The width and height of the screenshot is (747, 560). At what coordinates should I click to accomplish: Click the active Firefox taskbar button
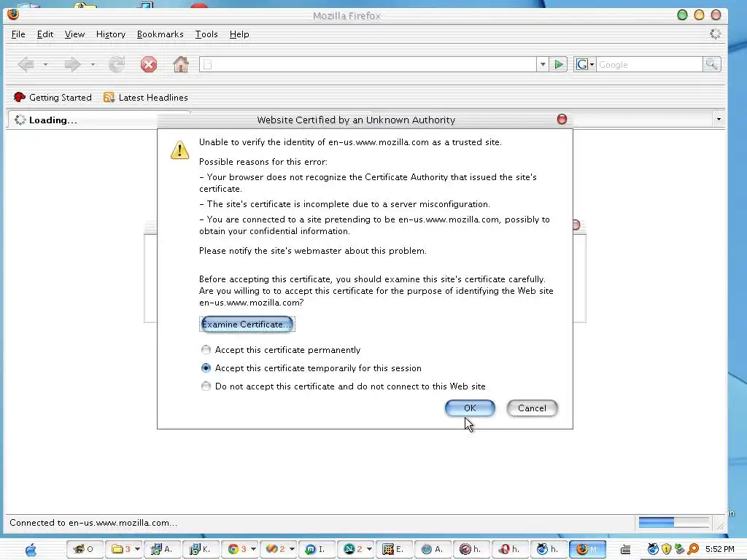[x=587, y=549]
